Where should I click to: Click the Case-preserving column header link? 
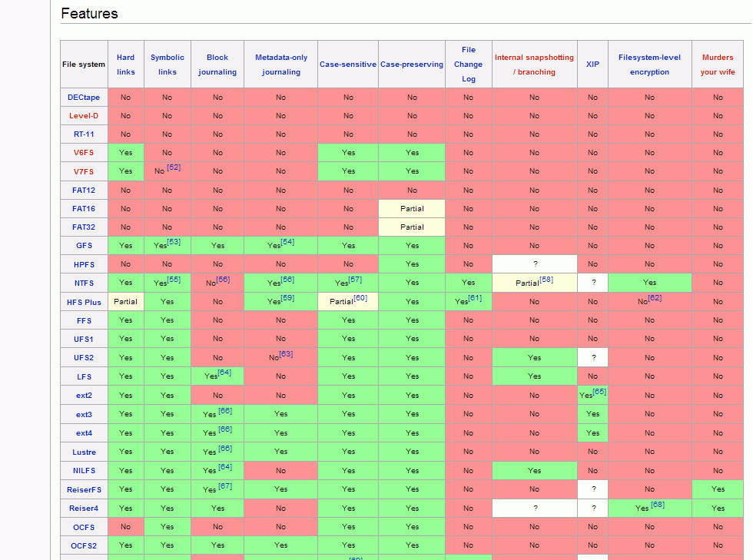pos(412,65)
